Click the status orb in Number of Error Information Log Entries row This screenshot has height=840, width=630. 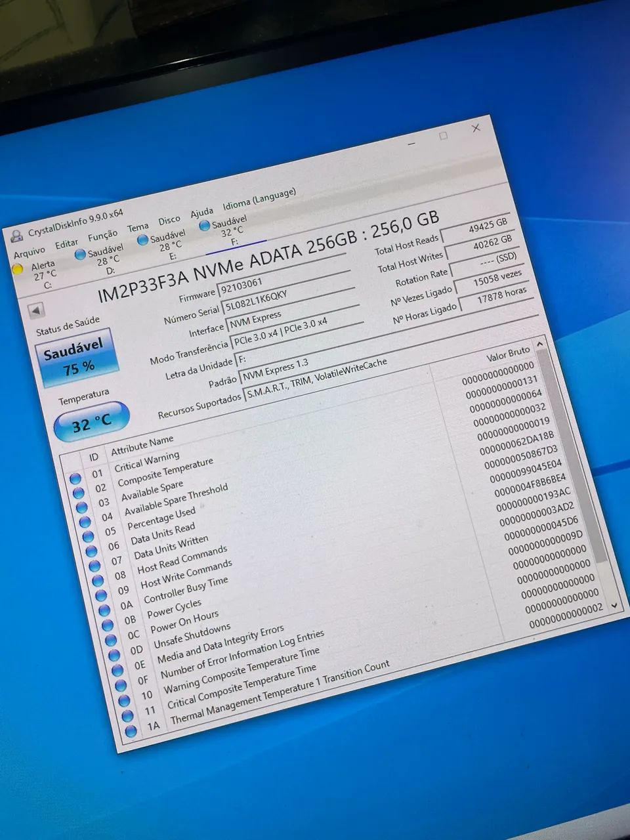(x=121, y=685)
